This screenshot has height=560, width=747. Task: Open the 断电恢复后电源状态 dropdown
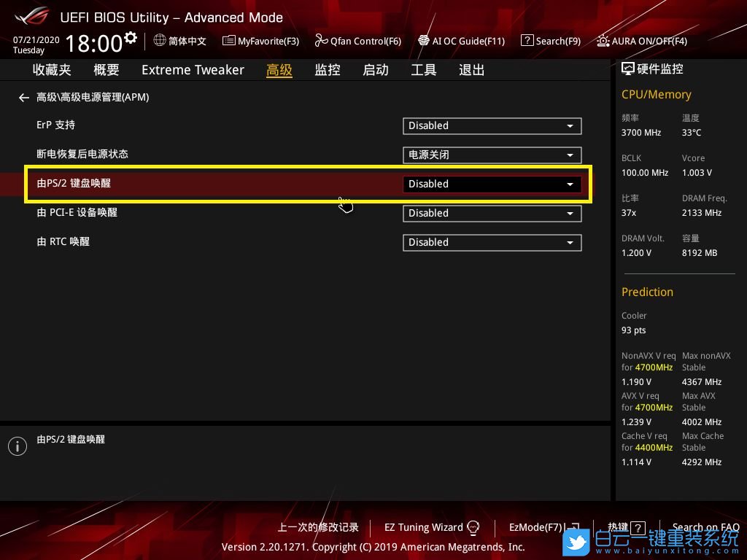tap(492, 155)
